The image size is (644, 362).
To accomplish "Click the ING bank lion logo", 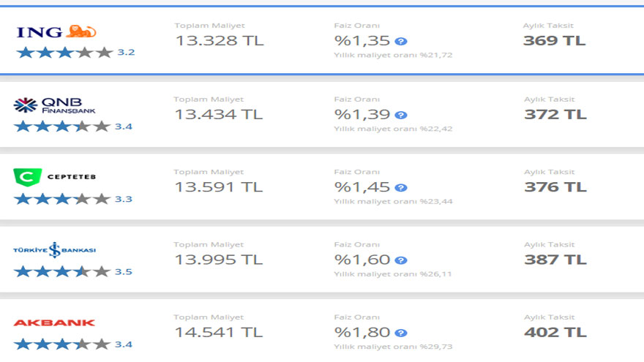I will pyautogui.click(x=56, y=31).
